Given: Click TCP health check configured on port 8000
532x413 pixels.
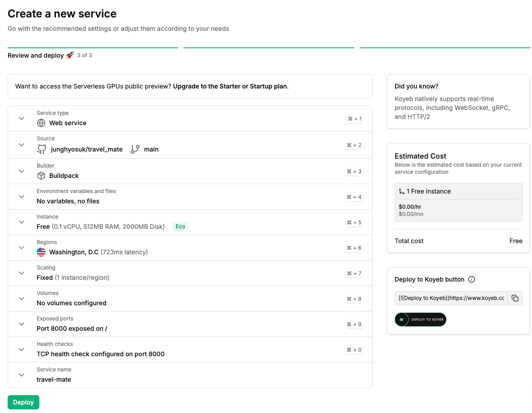Looking at the screenshot, I should 100,354.
